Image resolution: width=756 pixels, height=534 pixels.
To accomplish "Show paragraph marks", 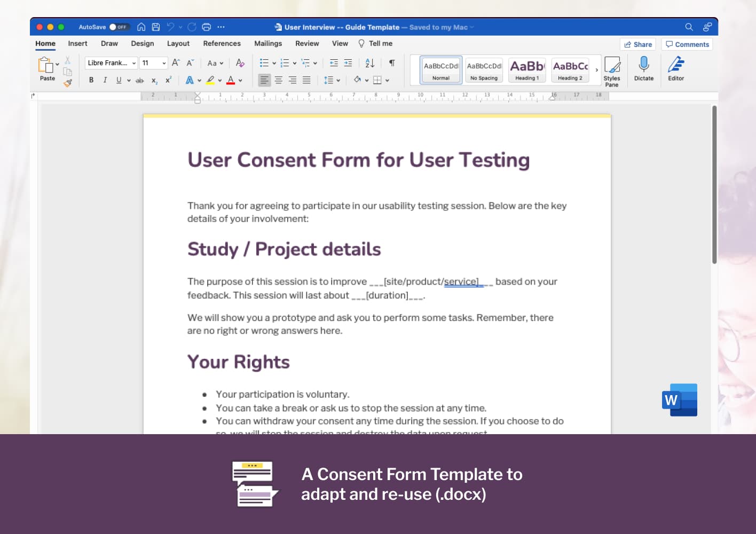I will [392, 63].
